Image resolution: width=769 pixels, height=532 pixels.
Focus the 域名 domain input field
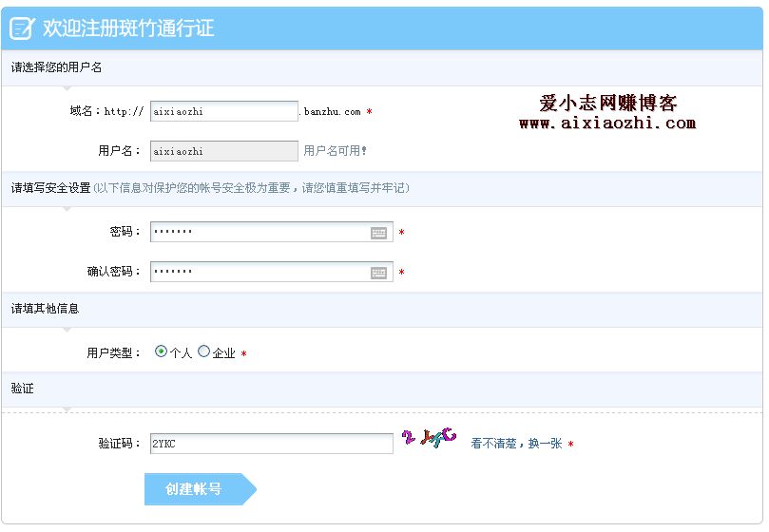click(224, 111)
